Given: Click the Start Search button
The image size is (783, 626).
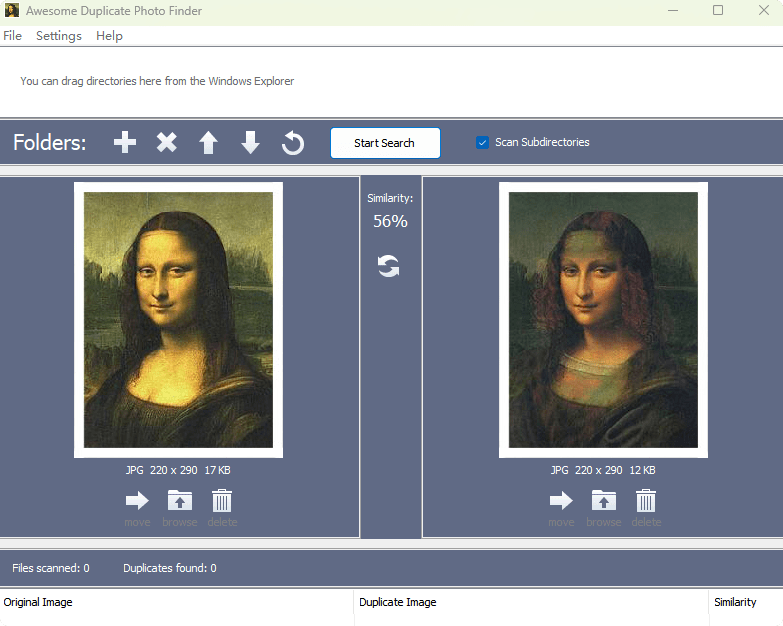Looking at the screenshot, I should tap(385, 143).
